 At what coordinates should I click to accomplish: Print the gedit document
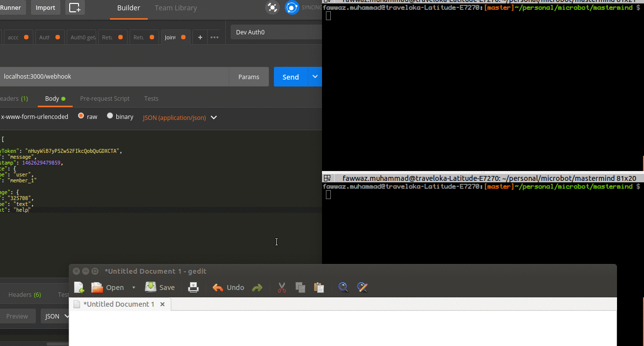[x=193, y=288]
